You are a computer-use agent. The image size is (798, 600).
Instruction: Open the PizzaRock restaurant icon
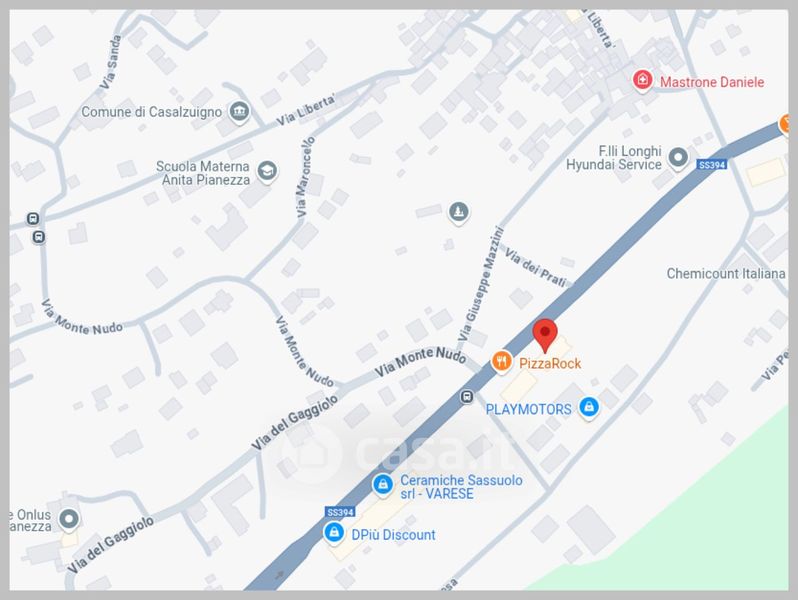501,362
